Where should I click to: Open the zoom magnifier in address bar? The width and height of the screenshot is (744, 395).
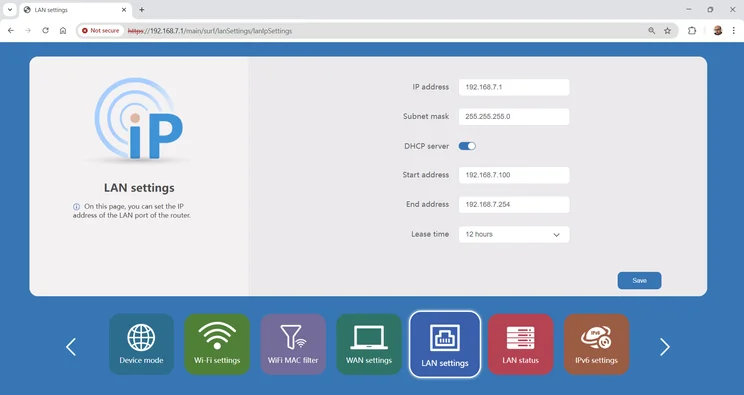tap(651, 30)
